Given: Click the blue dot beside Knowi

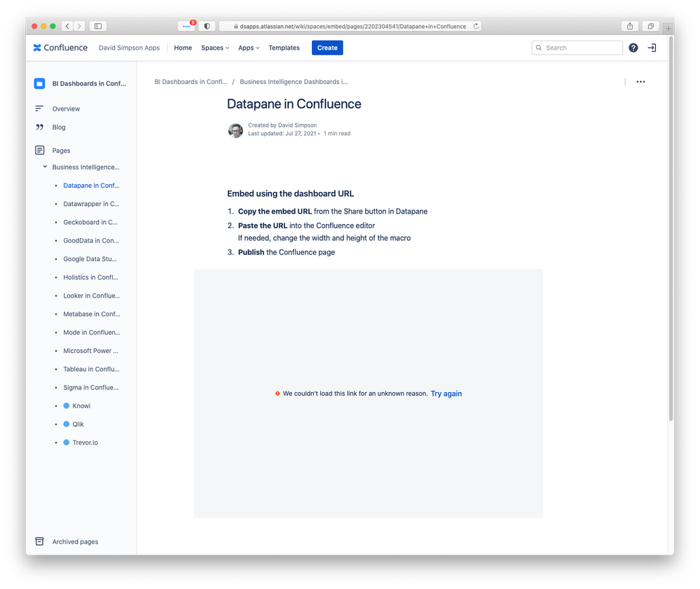Looking at the screenshot, I should [67, 406].
